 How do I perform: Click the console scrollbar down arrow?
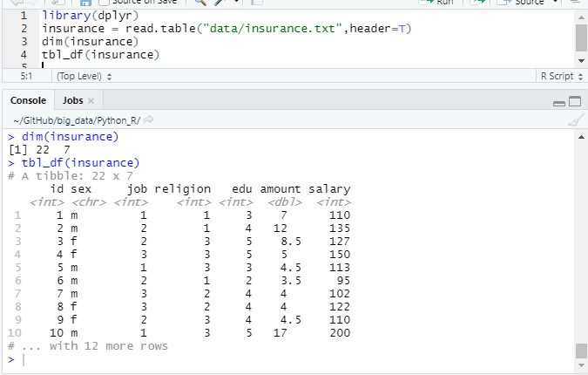(581, 365)
